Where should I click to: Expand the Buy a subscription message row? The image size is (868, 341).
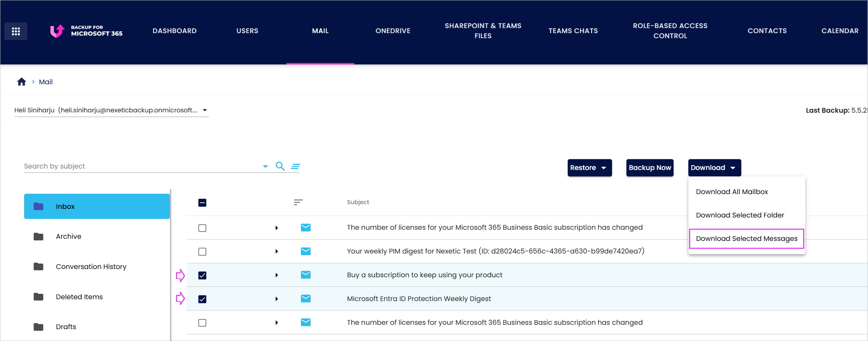pos(276,275)
